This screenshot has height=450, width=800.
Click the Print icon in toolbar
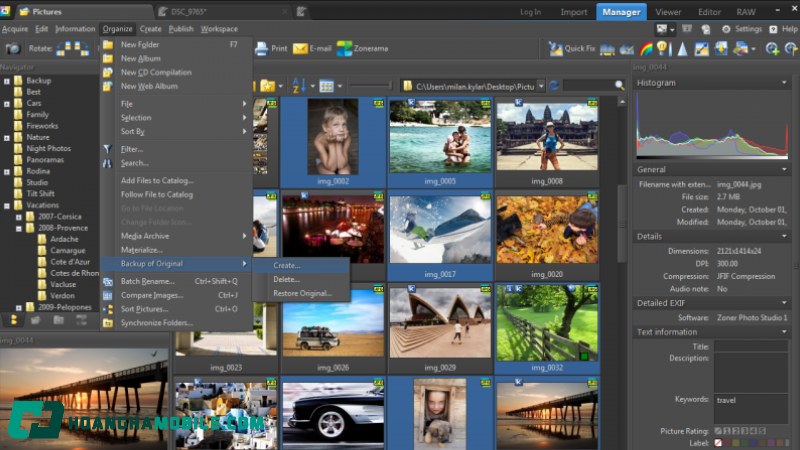click(x=262, y=48)
